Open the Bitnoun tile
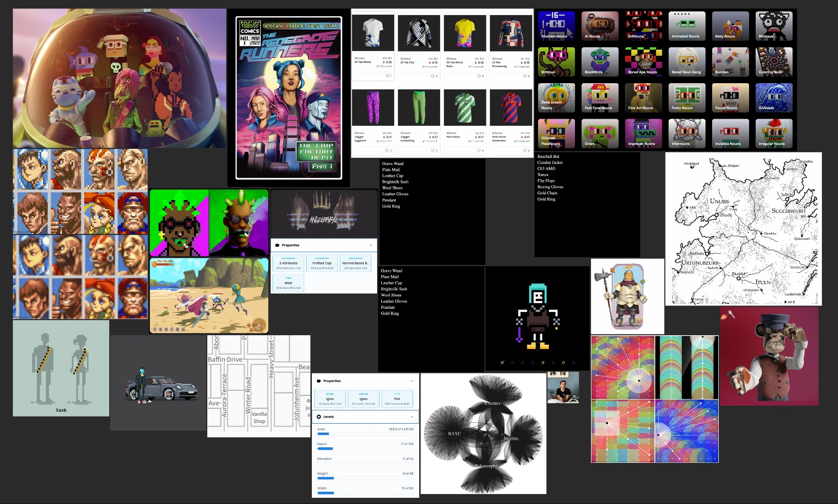The image size is (838, 504). click(x=556, y=62)
